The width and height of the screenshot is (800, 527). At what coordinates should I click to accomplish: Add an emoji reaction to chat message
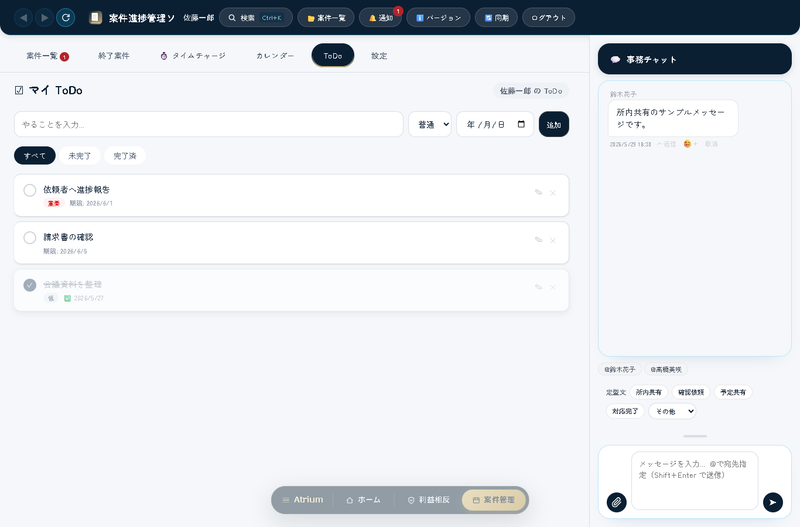tap(690, 144)
